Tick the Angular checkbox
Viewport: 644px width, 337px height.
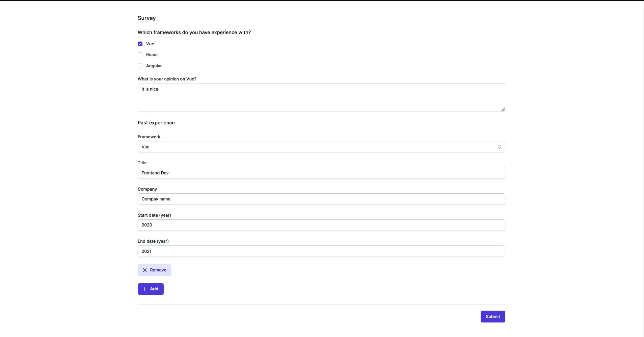pos(140,66)
